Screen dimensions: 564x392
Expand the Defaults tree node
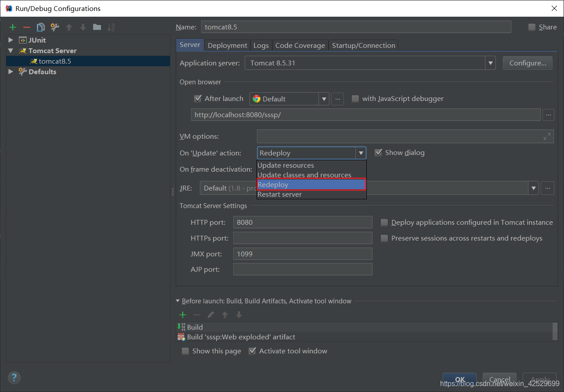(11, 72)
